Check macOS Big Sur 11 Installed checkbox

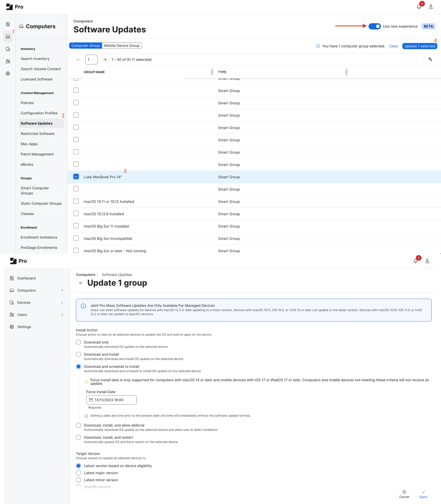(x=76, y=226)
